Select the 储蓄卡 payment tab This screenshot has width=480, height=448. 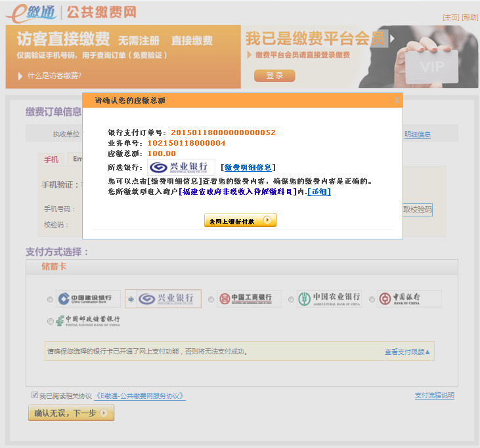click(x=54, y=266)
